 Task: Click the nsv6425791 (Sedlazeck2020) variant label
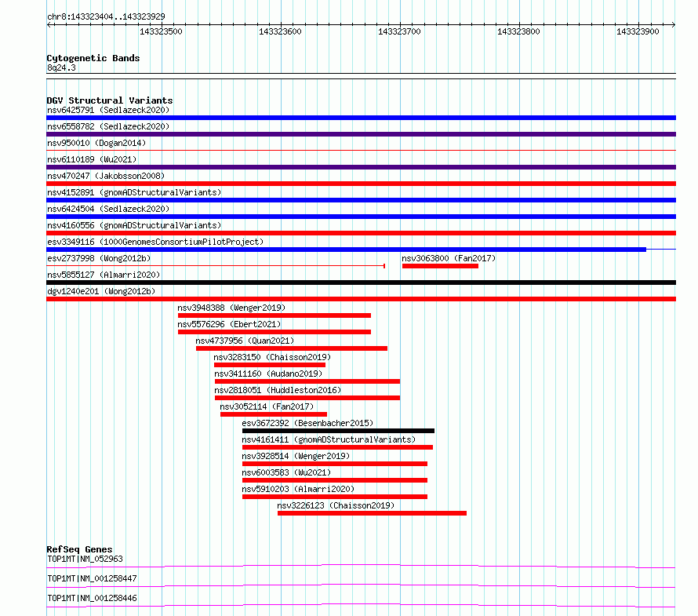click(x=108, y=110)
